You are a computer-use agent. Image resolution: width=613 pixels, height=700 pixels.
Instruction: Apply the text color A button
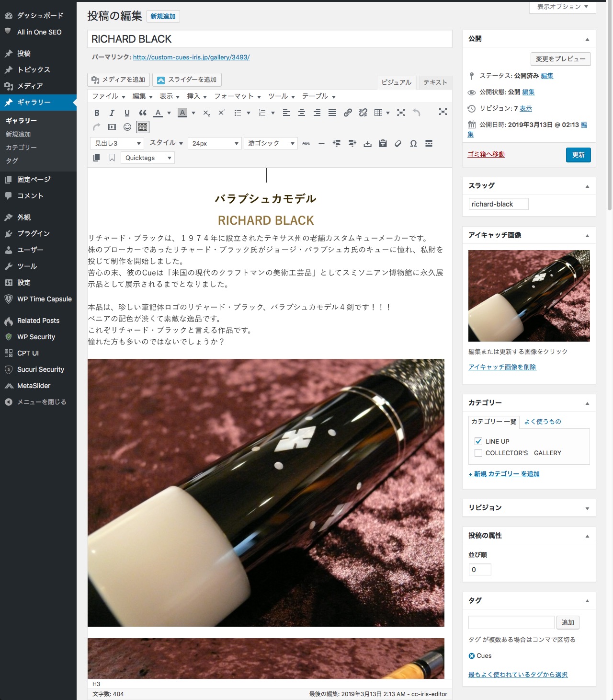point(158,113)
